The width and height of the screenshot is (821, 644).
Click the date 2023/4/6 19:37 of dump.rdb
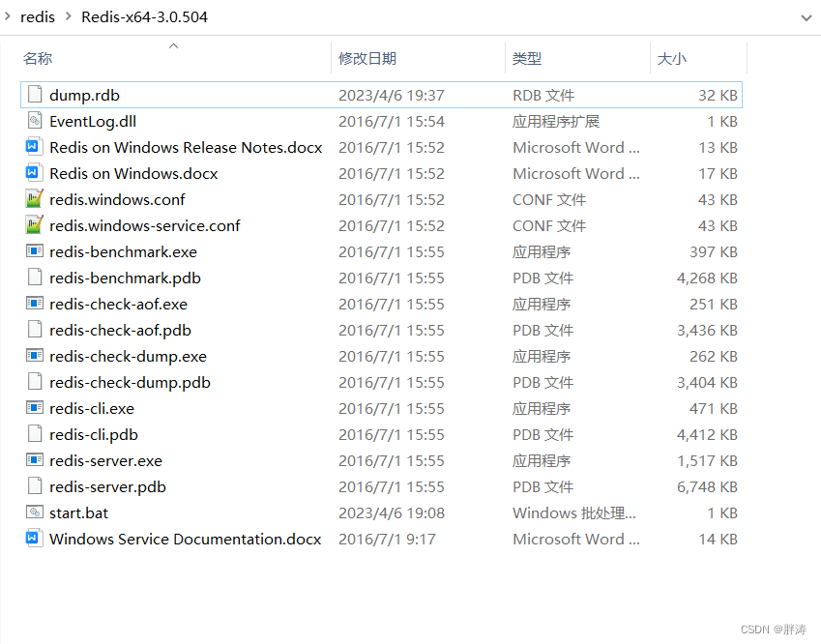[391, 96]
